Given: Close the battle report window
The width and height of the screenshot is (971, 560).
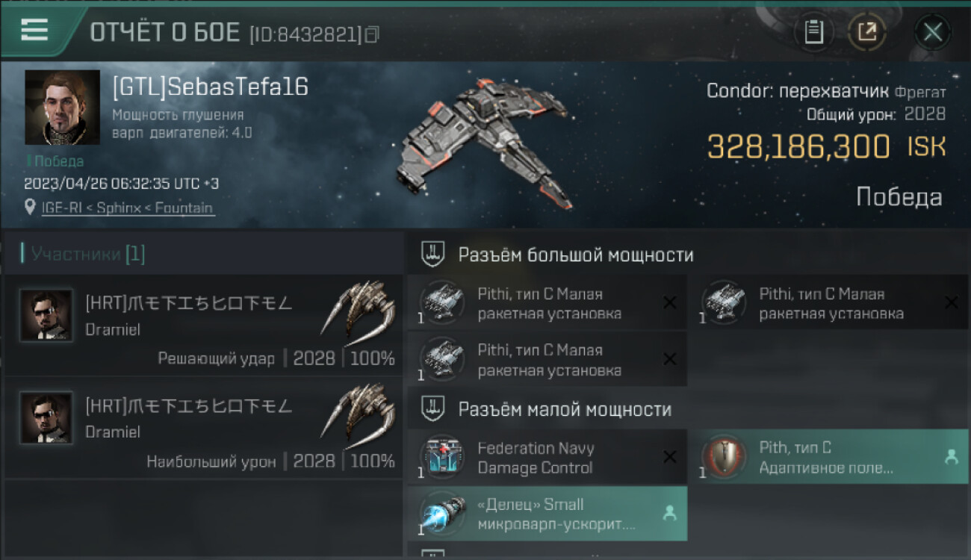Looking at the screenshot, I should coord(932,32).
